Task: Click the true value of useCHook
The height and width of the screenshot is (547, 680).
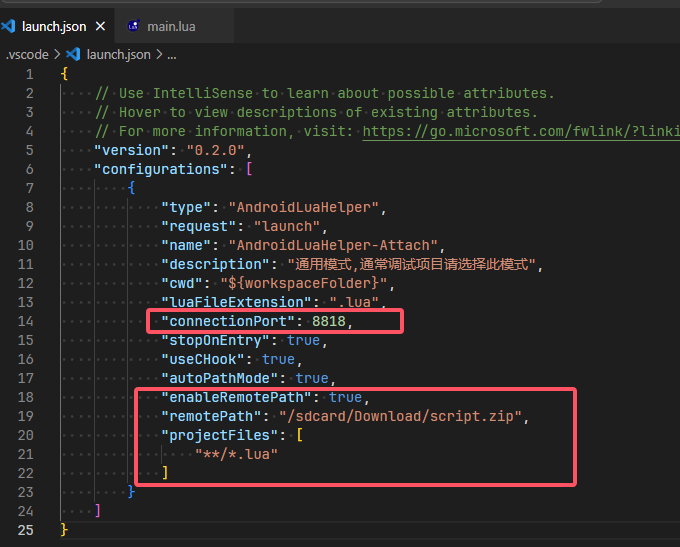Action: tap(278, 359)
